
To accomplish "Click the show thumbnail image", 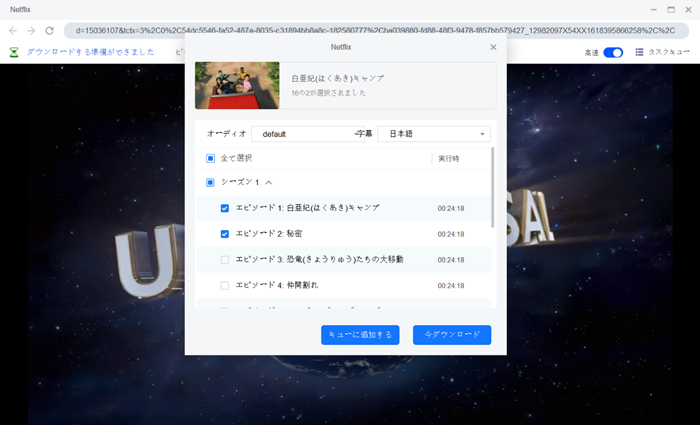I will [237, 85].
